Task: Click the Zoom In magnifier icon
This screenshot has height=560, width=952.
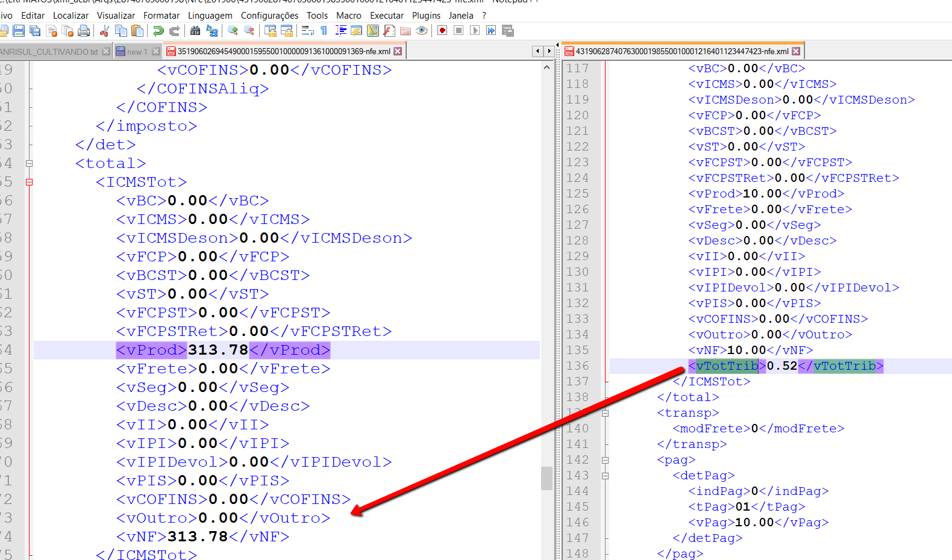Action: 233,31
